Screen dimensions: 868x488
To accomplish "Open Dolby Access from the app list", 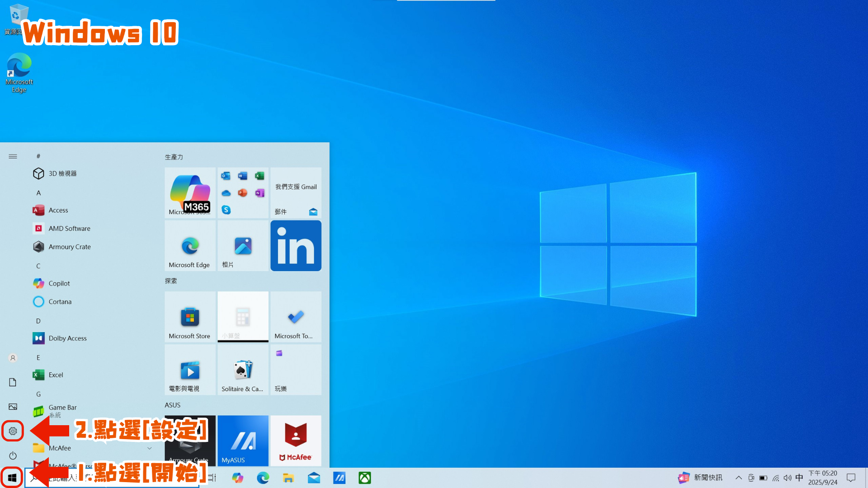I will click(x=67, y=338).
